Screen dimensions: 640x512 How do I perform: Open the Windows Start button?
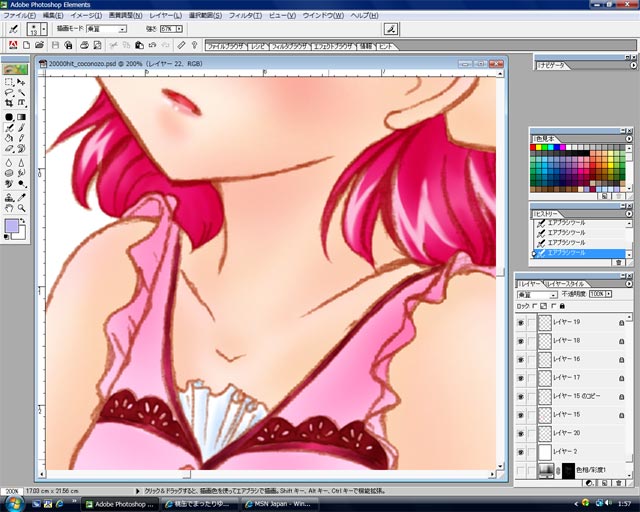(x=14, y=503)
